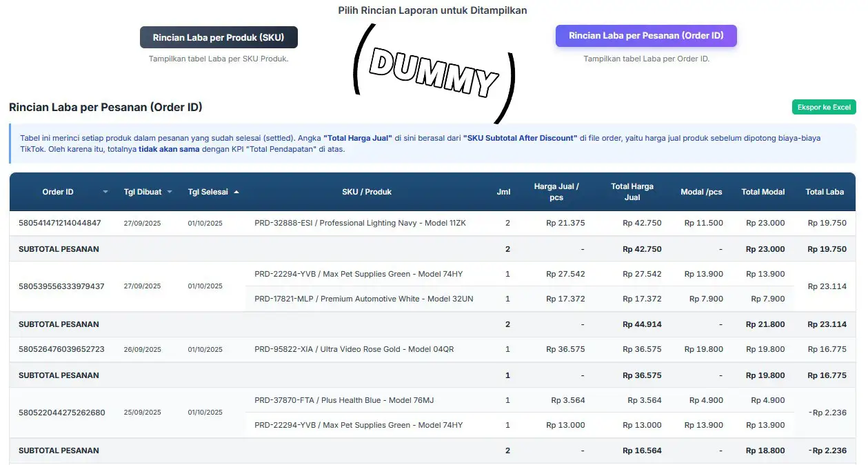
Task: Select order ID 580539556333979437
Action: [x=61, y=286]
